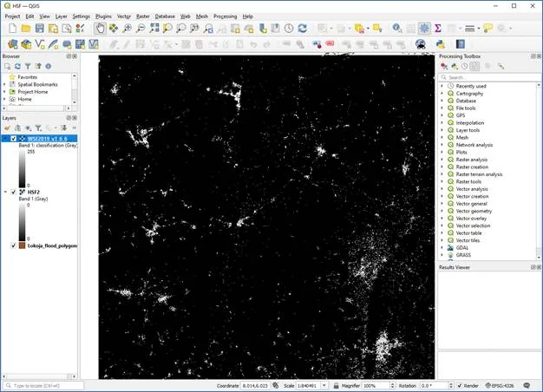The height and width of the screenshot is (392, 543).
Task: Select the Pan Map hand tool
Action: tap(100, 28)
